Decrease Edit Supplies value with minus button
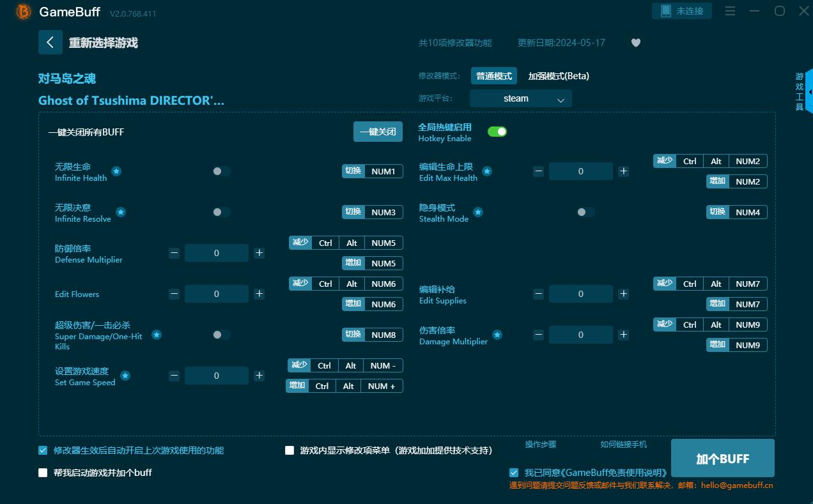Screen dimensions: 813x504 [x=538, y=294]
